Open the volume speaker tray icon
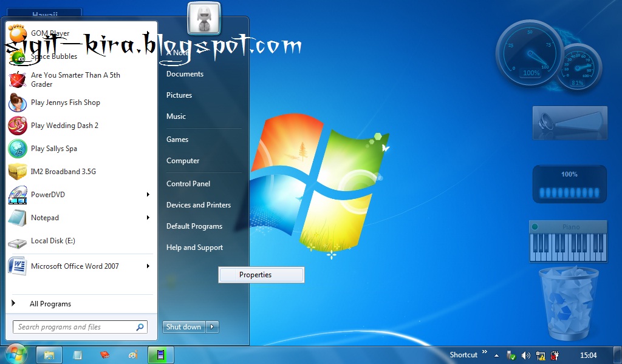Viewport: 622px width, 364px height. (x=525, y=356)
